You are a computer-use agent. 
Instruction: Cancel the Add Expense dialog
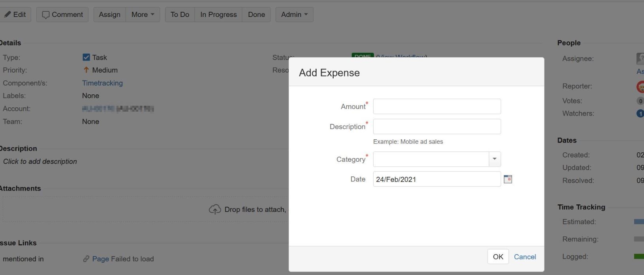point(525,257)
